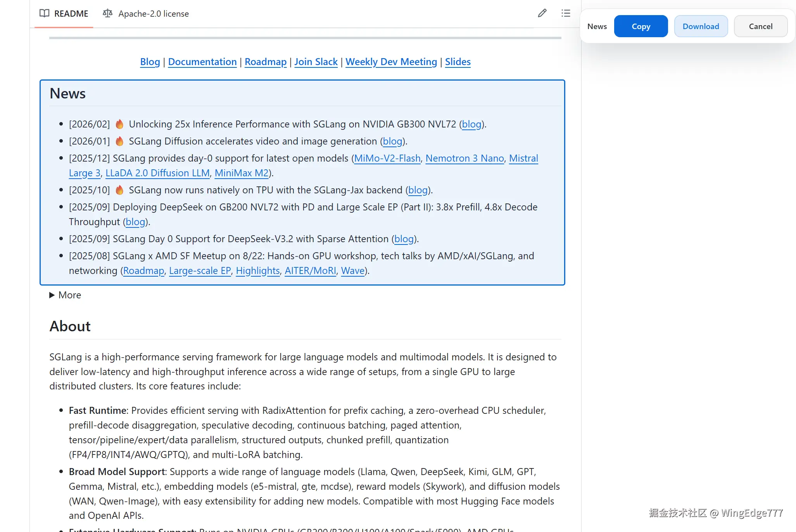Viewport: 796px width, 532px height.
Task: Open the LLaDA 2.0 Diffusion LLM link
Action: (x=157, y=173)
